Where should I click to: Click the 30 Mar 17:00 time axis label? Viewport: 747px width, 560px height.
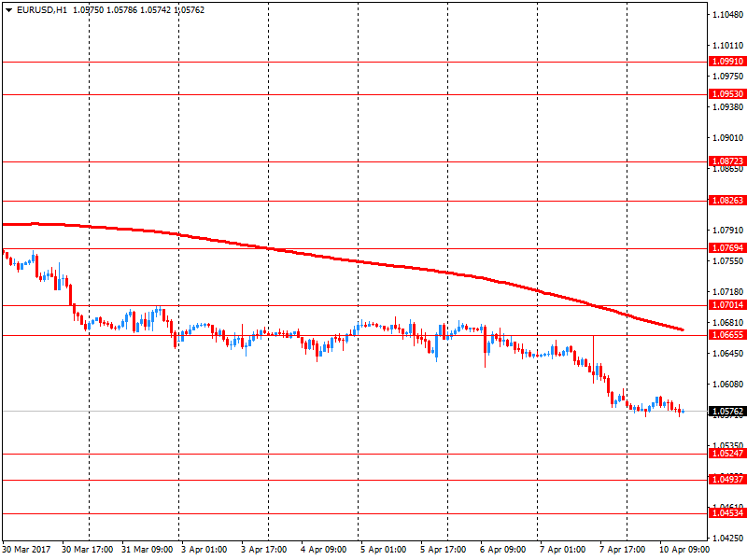click(87, 550)
